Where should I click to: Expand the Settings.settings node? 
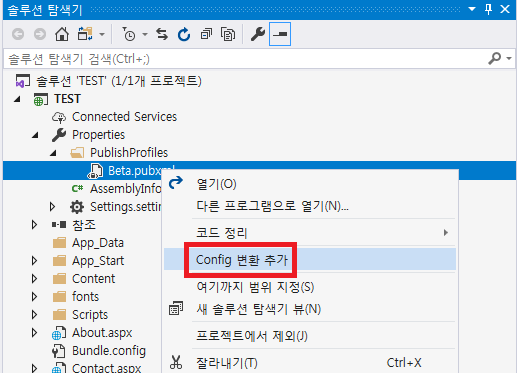click(52, 207)
